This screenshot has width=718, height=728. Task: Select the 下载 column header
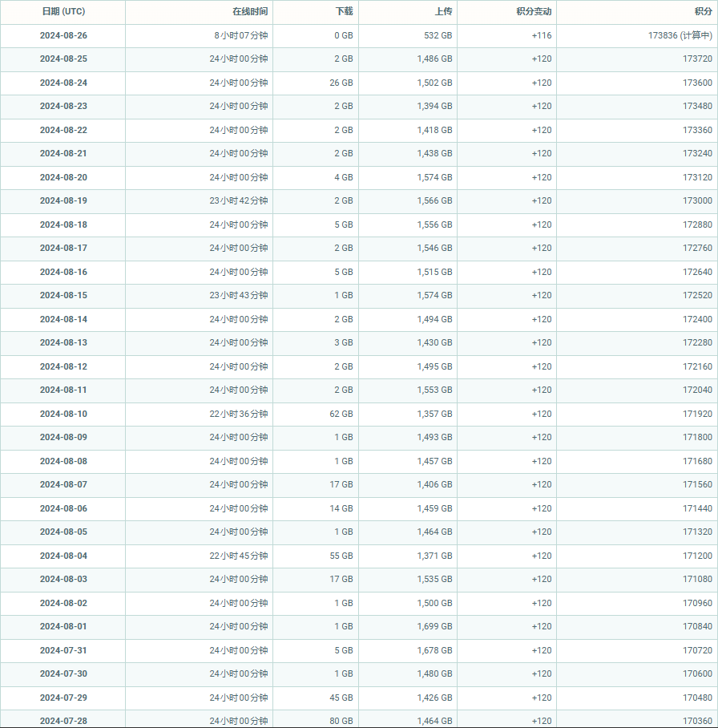pos(343,12)
